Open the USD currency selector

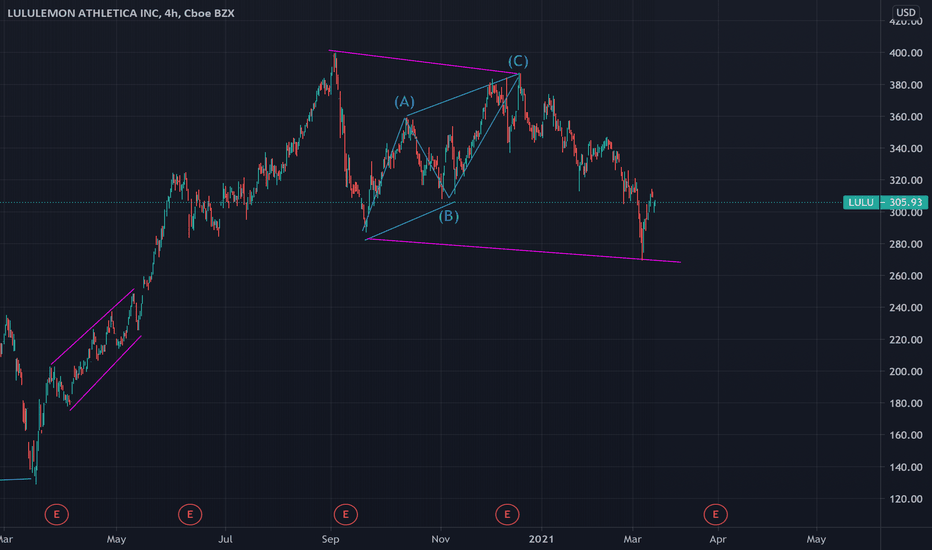tap(906, 12)
